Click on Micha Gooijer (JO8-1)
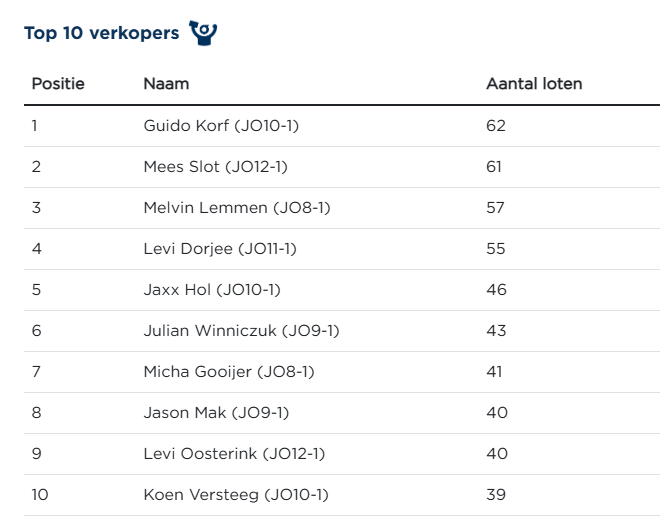Screen dimensions: 662x527 [229, 372]
